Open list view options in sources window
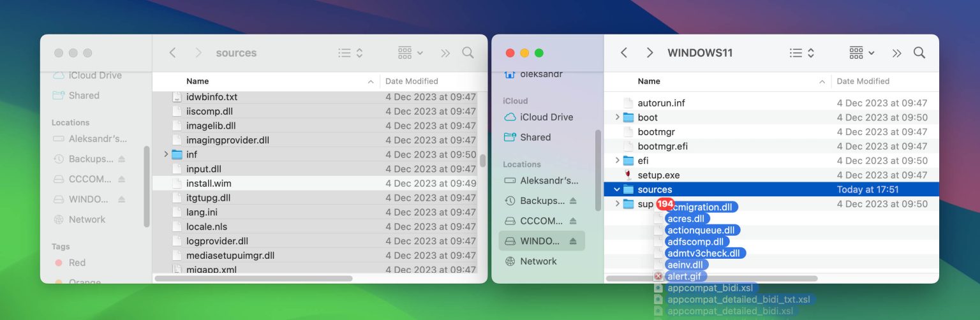This screenshot has width=980, height=320. pos(350,53)
